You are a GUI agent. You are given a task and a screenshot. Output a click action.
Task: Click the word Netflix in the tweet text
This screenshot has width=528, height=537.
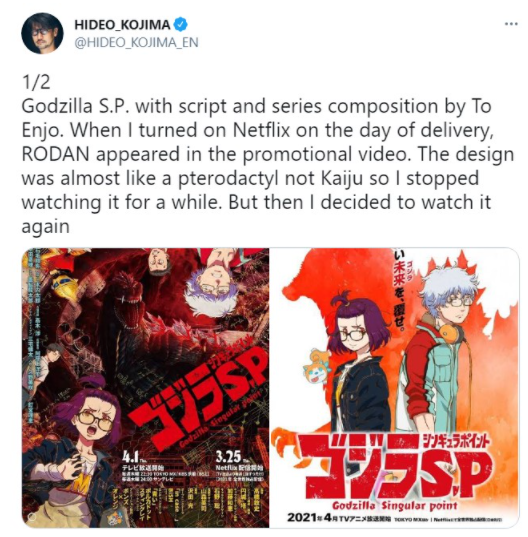click(261, 130)
